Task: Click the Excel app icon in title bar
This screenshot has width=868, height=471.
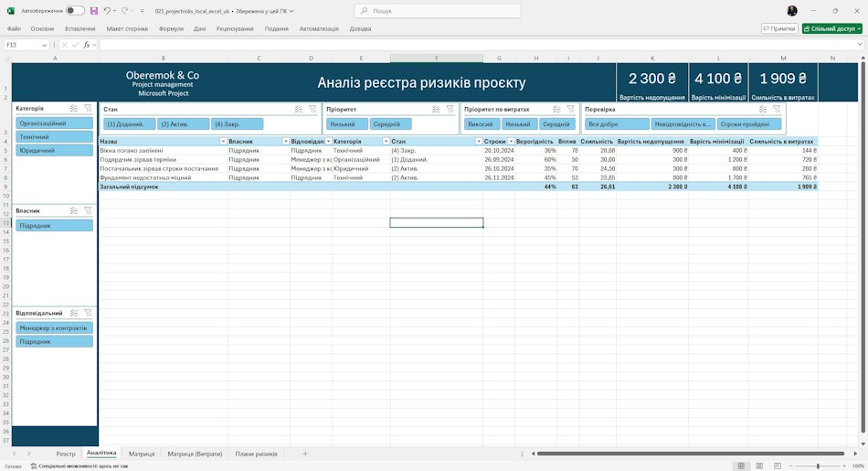Action: pyautogui.click(x=11, y=11)
